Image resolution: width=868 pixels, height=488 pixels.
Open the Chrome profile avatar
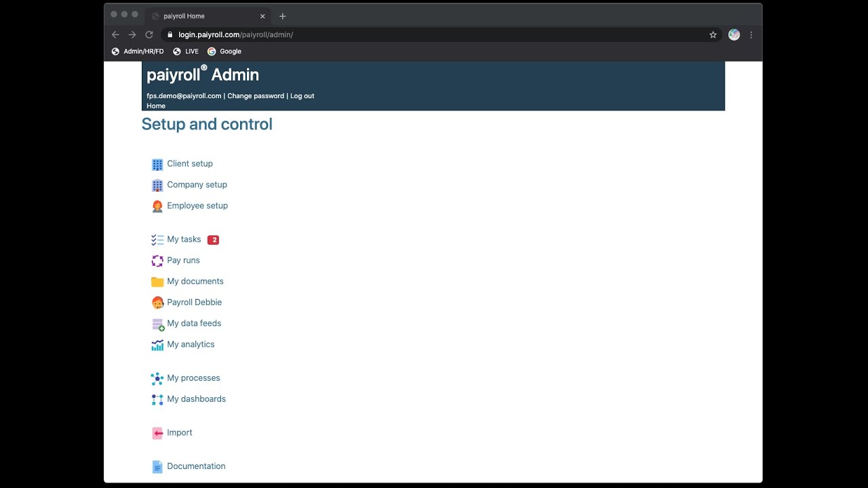tap(734, 35)
